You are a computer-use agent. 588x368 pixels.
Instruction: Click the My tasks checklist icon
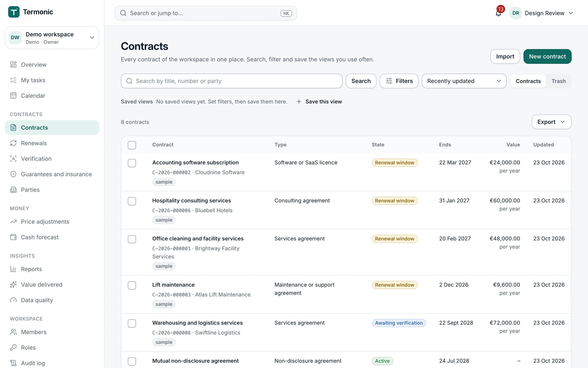[x=13, y=80]
